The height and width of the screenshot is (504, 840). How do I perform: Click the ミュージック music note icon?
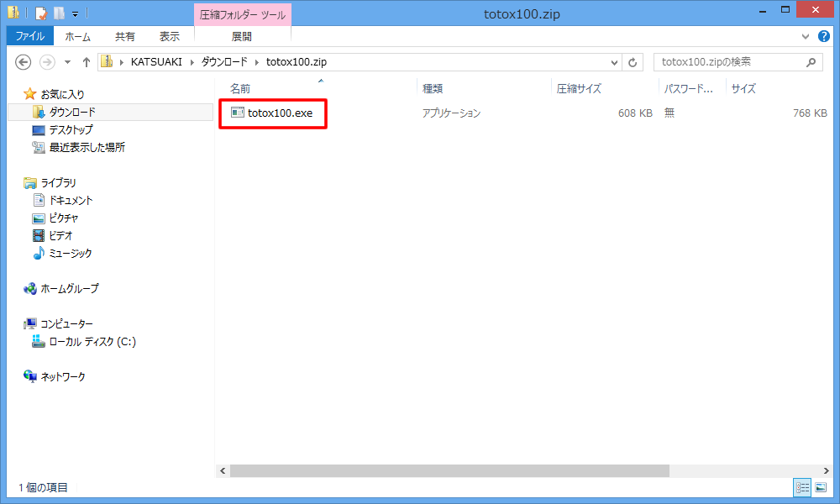[39, 253]
